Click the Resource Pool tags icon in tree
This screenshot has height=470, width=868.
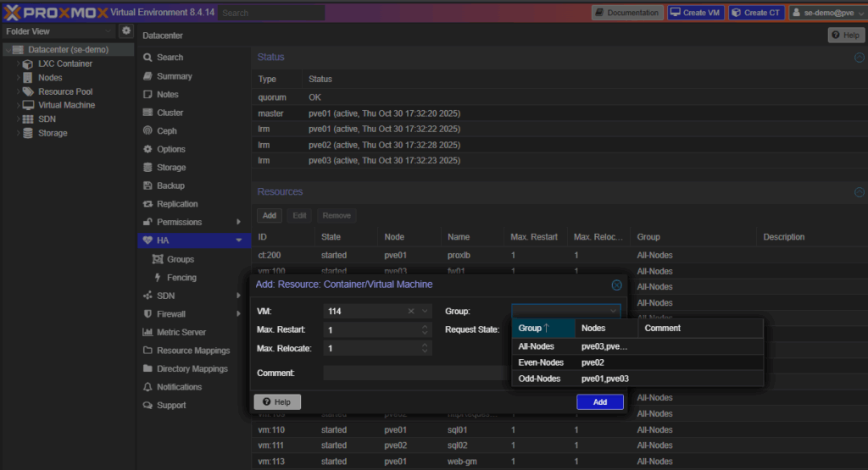coord(28,91)
